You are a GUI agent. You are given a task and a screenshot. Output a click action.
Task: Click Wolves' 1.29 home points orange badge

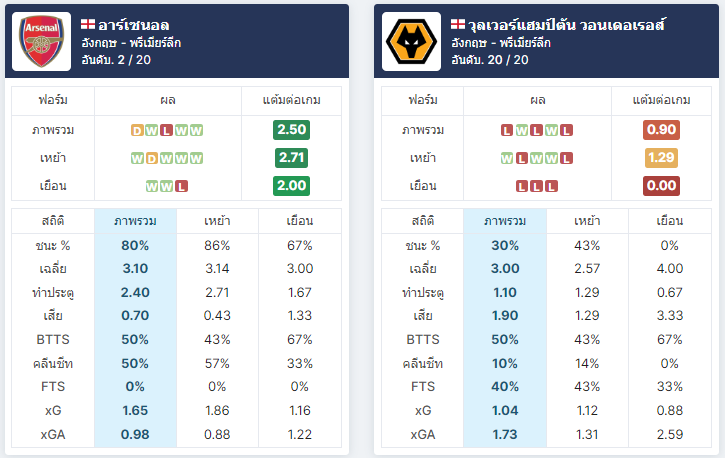click(x=661, y=158)
